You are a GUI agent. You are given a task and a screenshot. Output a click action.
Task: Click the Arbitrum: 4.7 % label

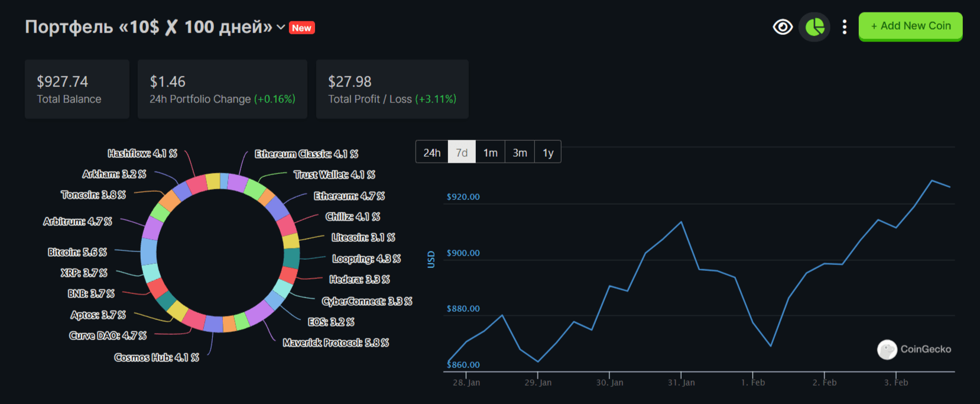click(x=77, y=221)
